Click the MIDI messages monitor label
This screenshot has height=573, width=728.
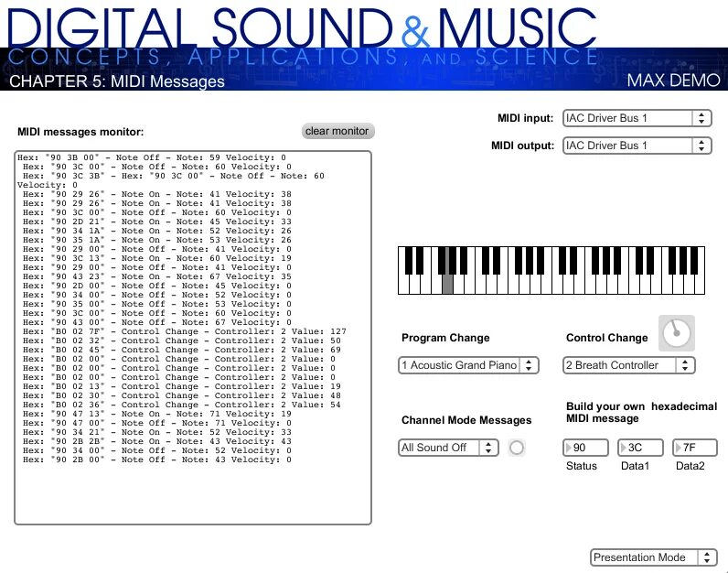point(80,132)
